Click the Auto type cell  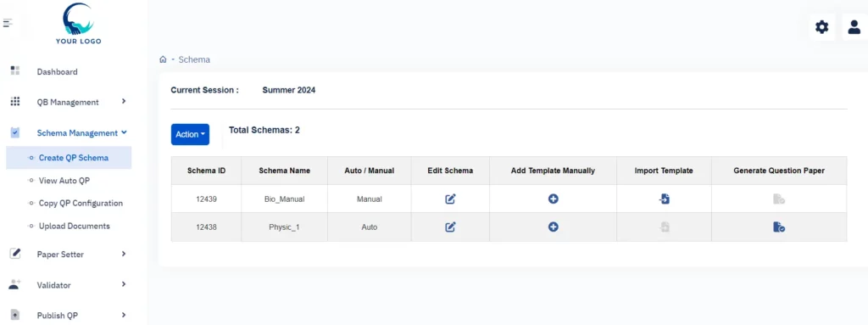370,227
